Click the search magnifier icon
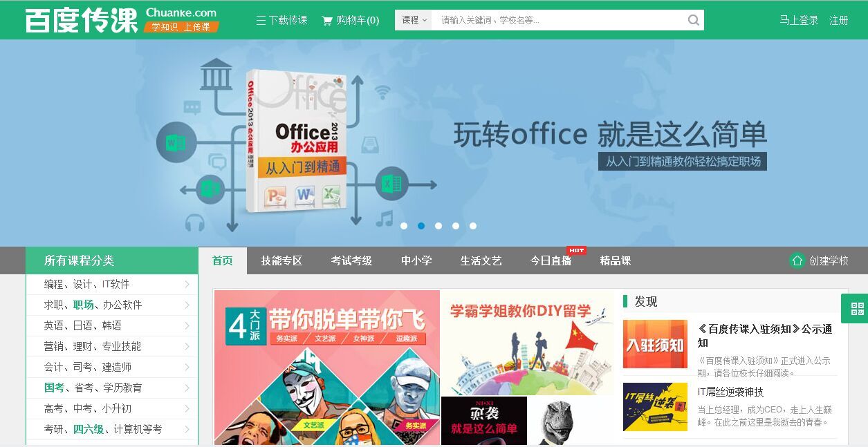 pos(694,20)
